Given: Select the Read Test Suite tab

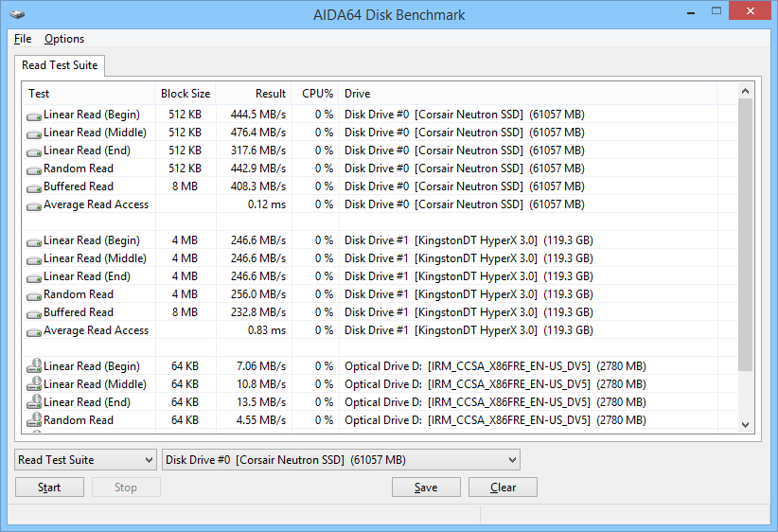Looking at the screenshot, I should pos(60,65).
